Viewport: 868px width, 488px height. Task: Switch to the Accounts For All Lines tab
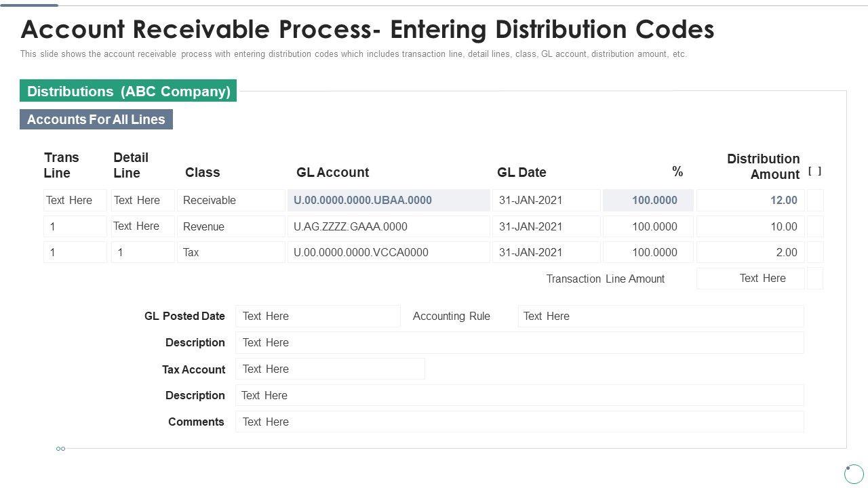pos(96,119)
